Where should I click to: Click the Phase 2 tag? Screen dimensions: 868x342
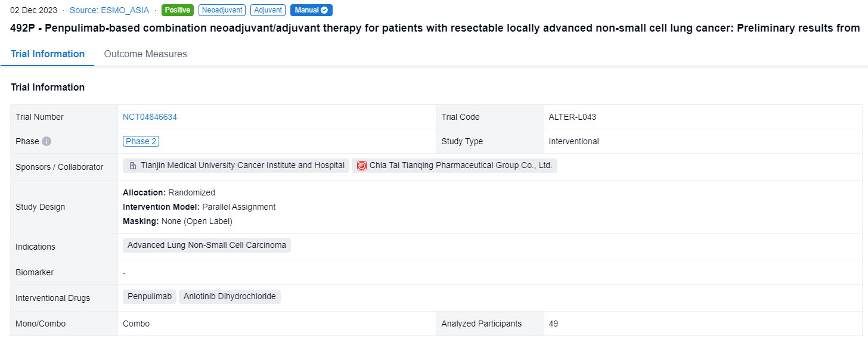pos(141,141)
